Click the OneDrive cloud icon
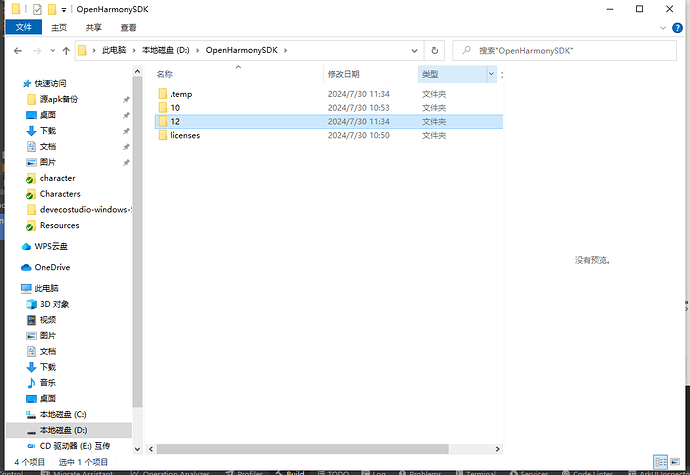 pos(26,268)
